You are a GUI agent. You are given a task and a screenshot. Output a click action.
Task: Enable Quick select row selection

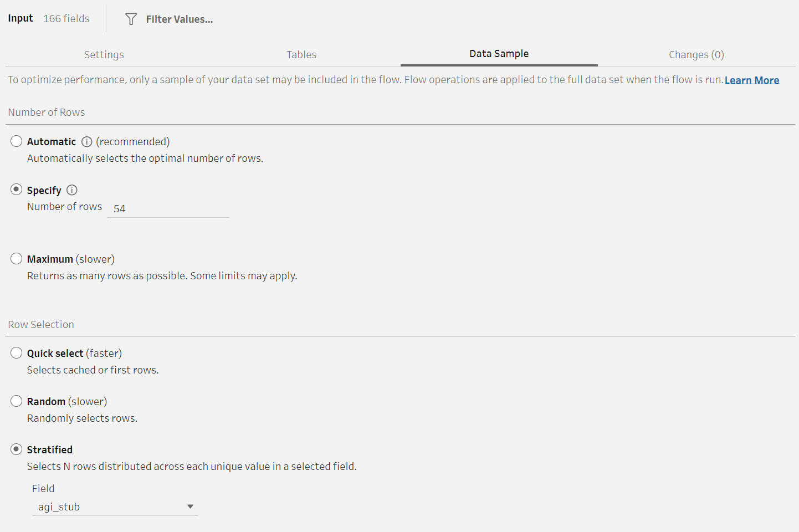click(17, 353)
